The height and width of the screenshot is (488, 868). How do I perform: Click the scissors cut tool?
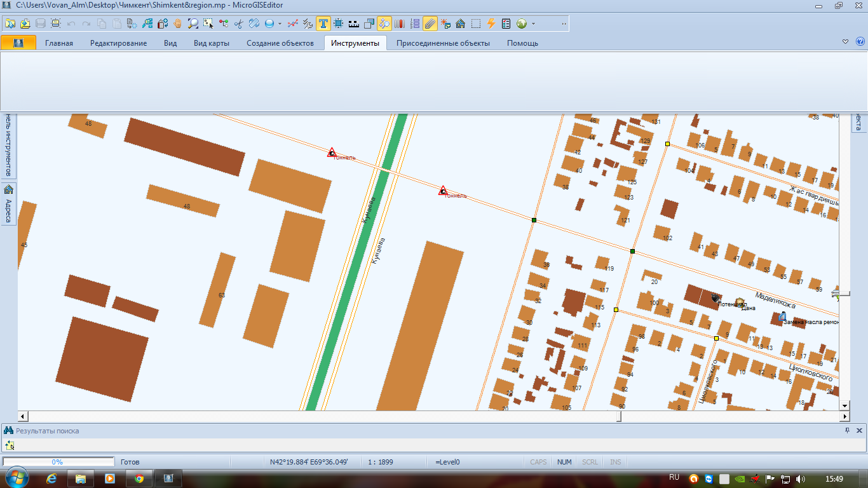[x=239, y=24]
